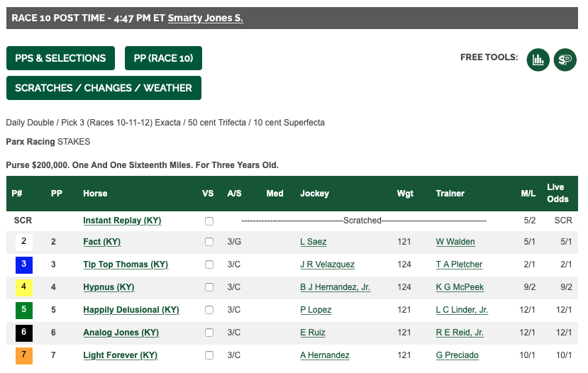Viewport: 588px width, 373px height.
Task: Open Scratches / Changes / Weather
Action: pos(104,88)
